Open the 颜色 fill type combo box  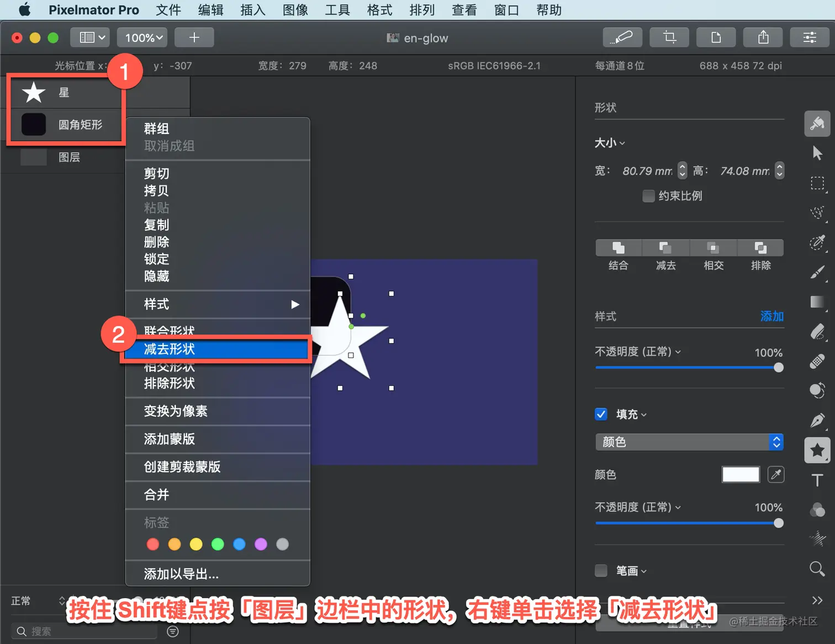click(x=689, y=442)
